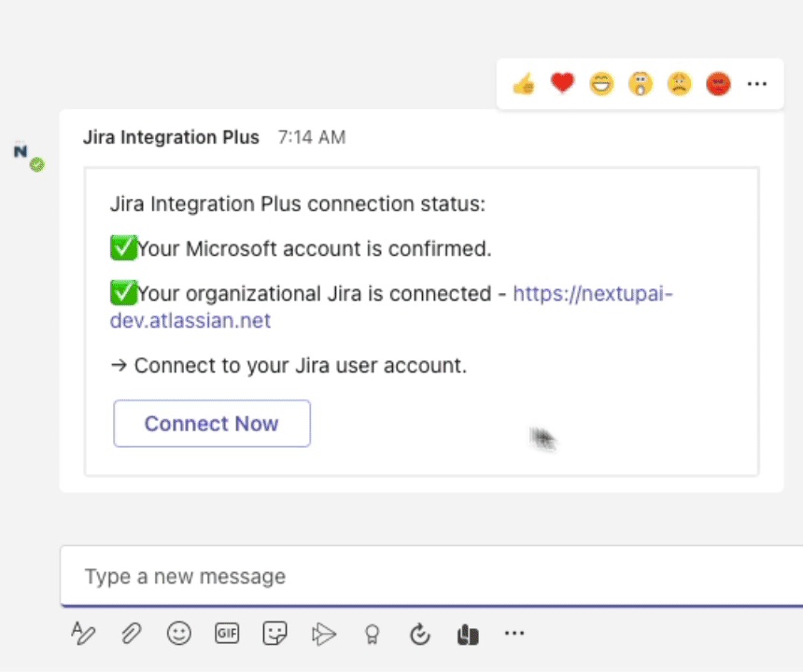This screenshot has height=672, width=803.
Task: Click into Type a new message box
Action: tap(431, 576)
